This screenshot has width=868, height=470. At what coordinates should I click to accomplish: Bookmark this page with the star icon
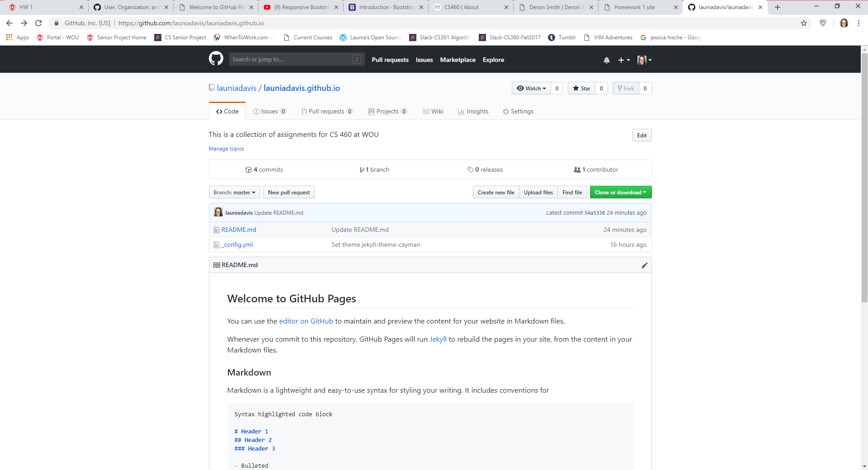(x=803, y=23)
